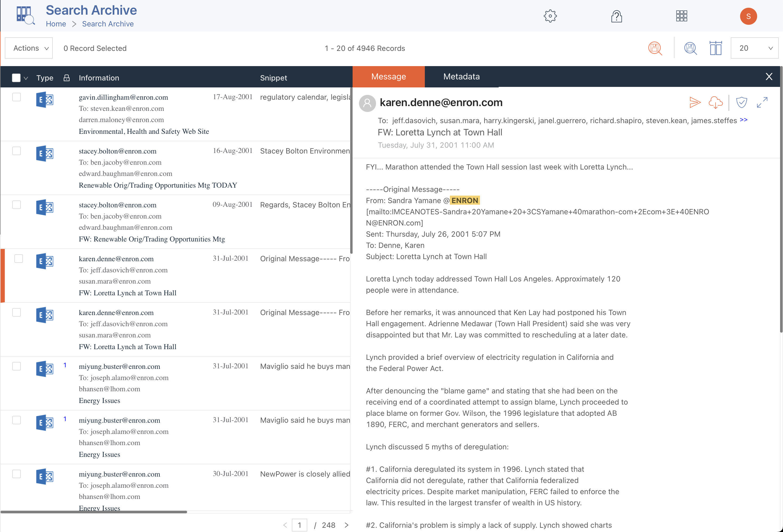Click the '0 Record Selected' label
This screenshot has width=783, height=532.
click(95, 48)
